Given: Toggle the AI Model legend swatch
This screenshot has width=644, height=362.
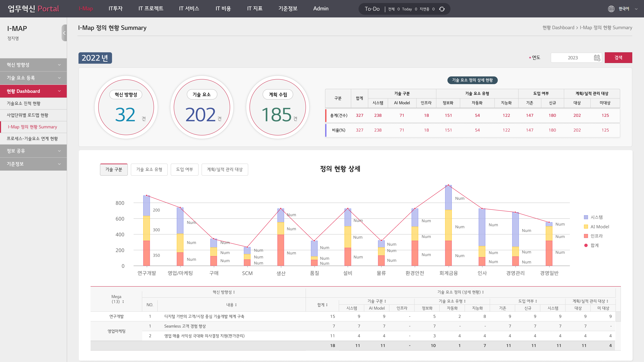Looking at the screenshot, I should pos(586,227).
